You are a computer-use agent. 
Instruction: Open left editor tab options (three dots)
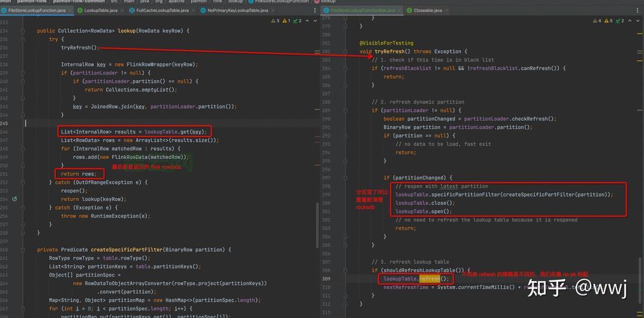315,10
